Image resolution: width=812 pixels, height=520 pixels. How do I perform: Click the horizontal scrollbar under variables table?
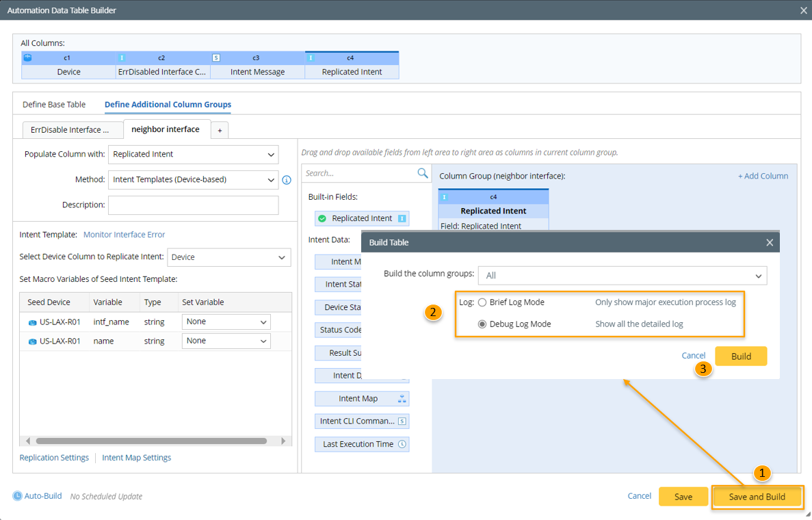point(151,441)
